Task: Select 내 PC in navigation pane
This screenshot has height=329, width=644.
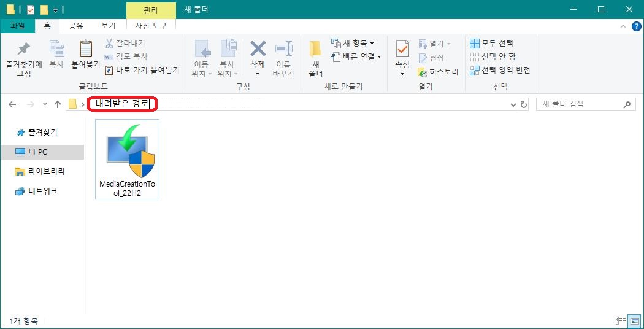Action: coord(42,152)
